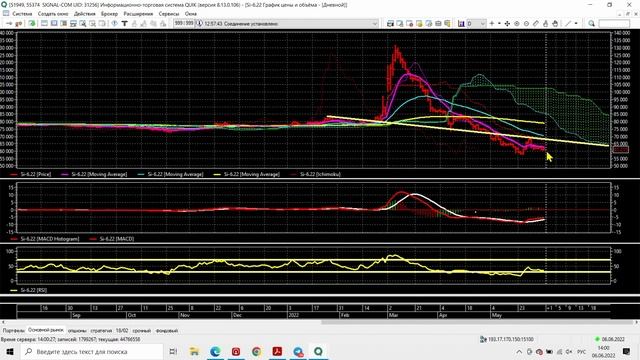
Task: Switch to the срочный tab
Action: (x=142, y=331)
